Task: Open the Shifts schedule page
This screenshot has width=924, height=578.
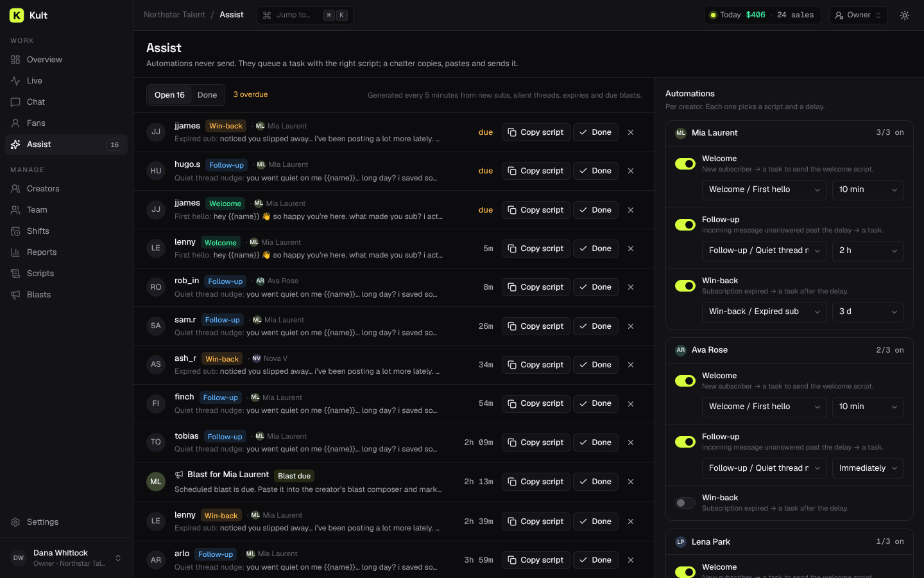Action: point(66,231)
